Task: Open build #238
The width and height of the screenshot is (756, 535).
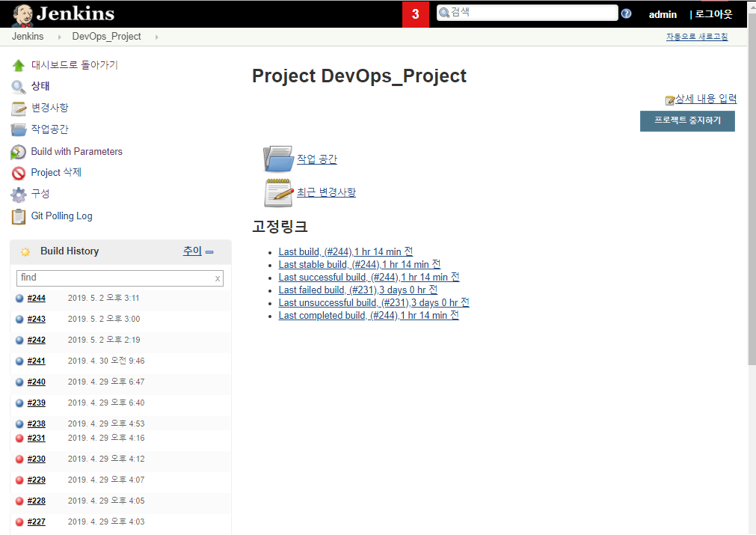Action: (36, 424)
